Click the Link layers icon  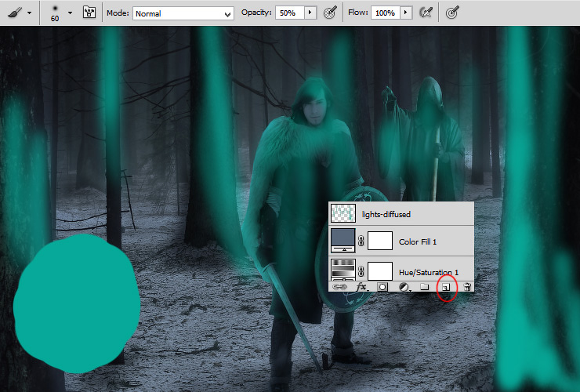point(339,286)
